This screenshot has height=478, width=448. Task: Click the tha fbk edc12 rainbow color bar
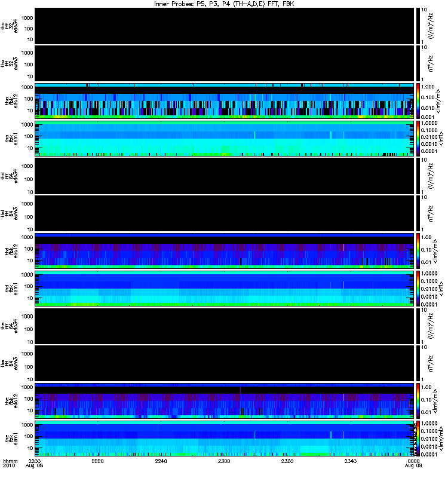pos(418,101)
